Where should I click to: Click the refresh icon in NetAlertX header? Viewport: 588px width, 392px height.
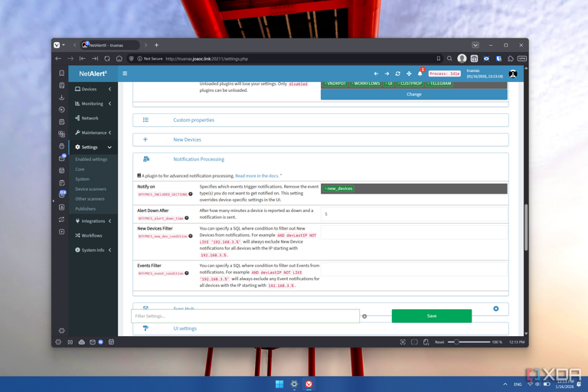(x=397, y=73)
